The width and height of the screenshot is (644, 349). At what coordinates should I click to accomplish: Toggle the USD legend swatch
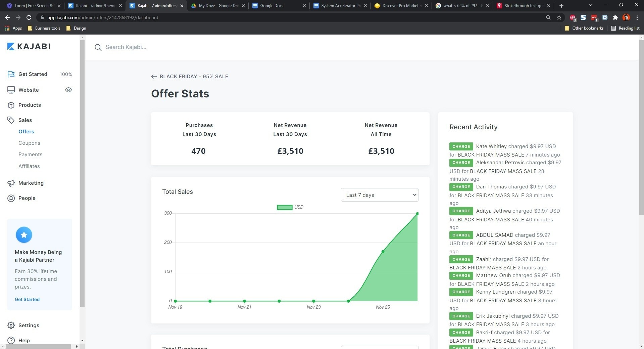(285, 207)
